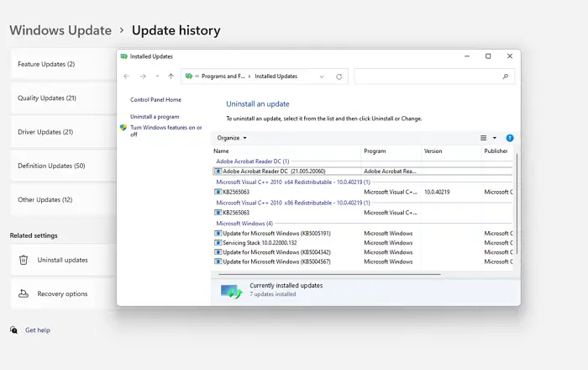This screenshot has width=588, height=370.
Task: Open 'Turn Windows features on or off'
Action: 165,130
